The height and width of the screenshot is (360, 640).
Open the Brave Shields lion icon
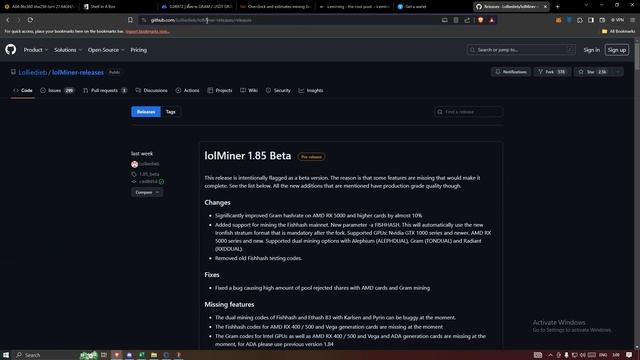tap(481, 20)
